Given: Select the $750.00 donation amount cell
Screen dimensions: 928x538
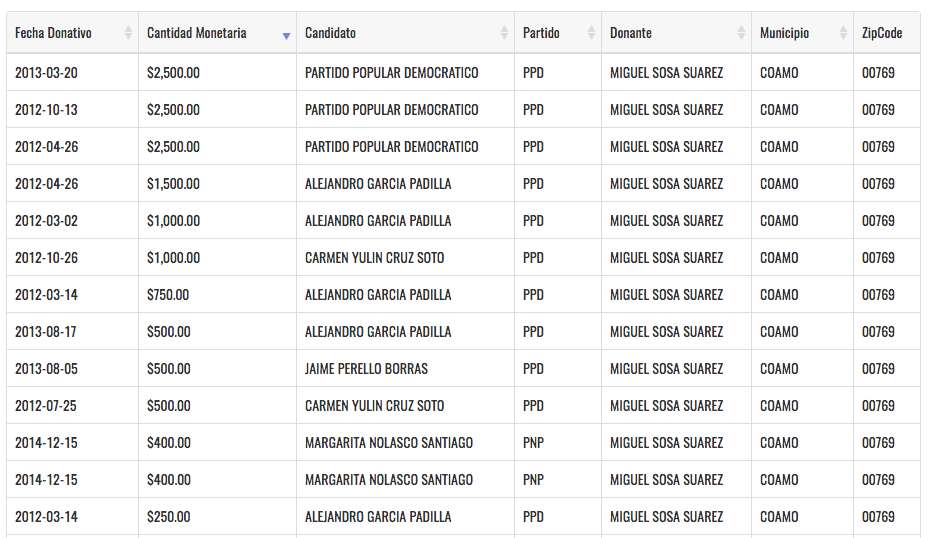Looking at the screenshot, I should tap(167, 295).
